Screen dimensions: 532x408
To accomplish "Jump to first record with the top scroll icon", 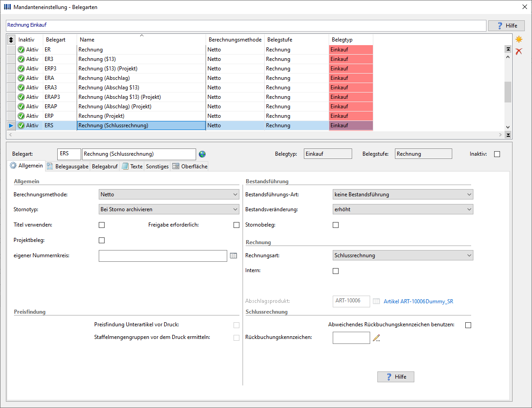I will click(508, 49).
